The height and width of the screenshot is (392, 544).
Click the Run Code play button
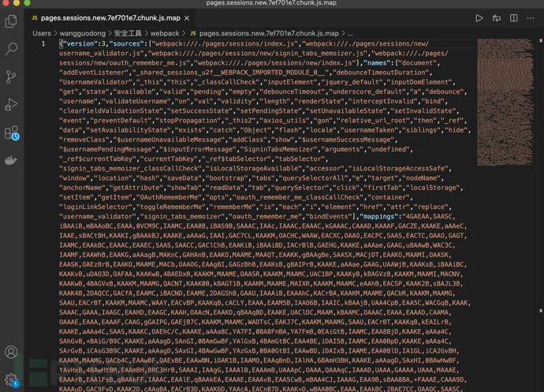tap(479, 17)
